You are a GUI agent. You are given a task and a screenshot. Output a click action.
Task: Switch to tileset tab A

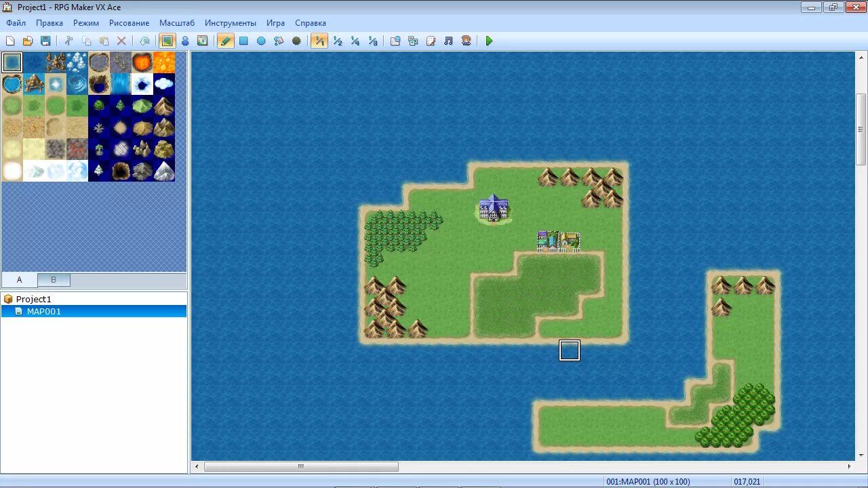pyautogui.click(x=19, y=280)
